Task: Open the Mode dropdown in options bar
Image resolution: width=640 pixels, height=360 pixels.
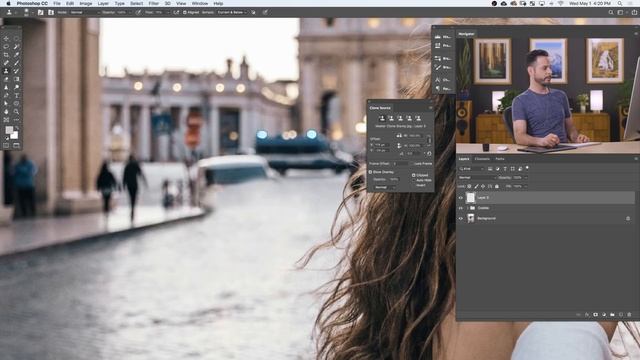Action: click(x=85, y=12)
